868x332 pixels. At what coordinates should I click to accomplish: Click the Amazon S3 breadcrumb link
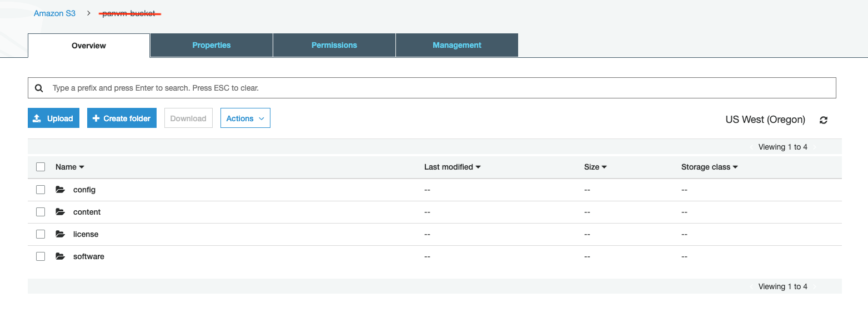54,13
